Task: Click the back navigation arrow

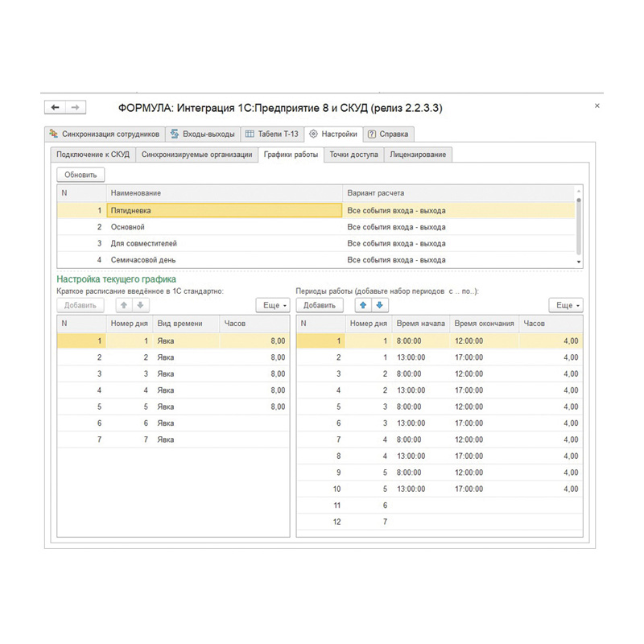Action: (x=56, y=107)
